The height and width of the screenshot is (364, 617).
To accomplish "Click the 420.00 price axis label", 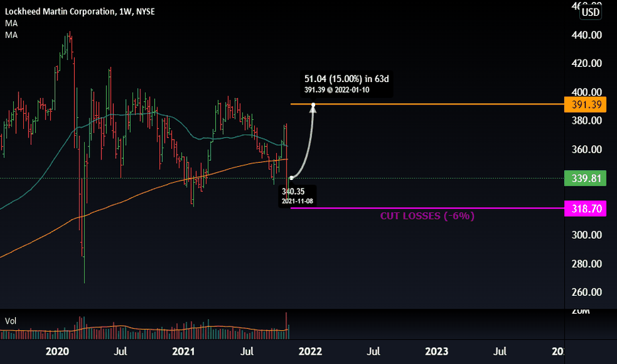I will pyautogui.click(x=587, y=64).
